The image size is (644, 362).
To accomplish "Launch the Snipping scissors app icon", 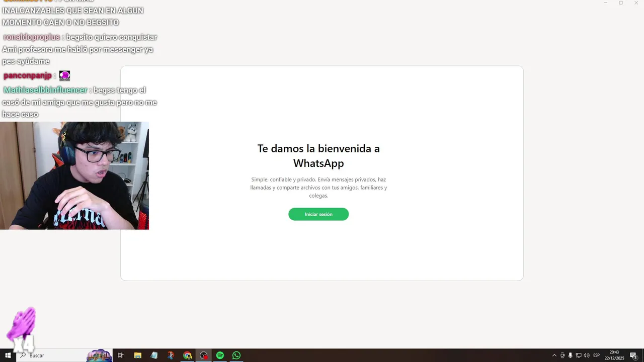I will [x=171, y=355].
